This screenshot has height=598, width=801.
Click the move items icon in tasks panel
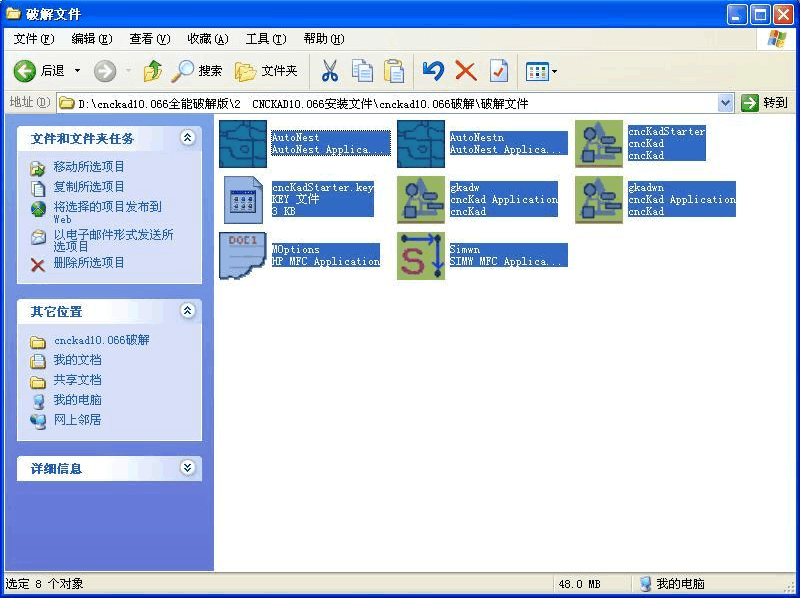coord(38,168)
